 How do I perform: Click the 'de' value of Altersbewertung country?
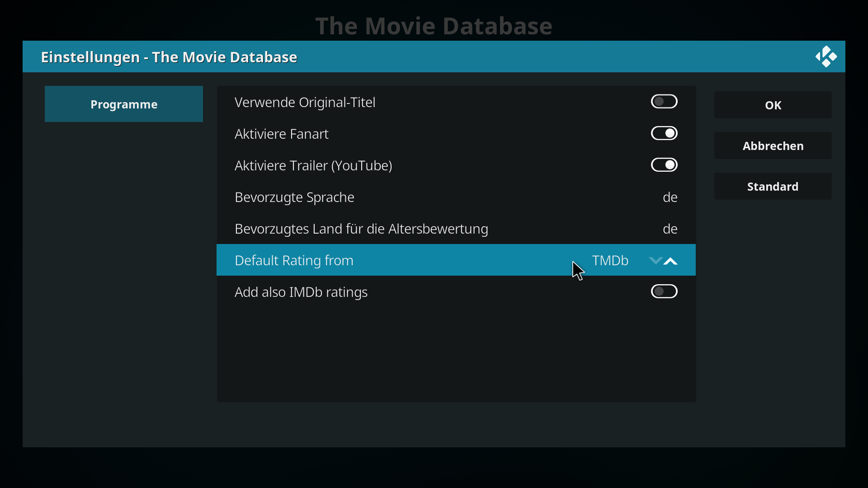coord(670,229)
